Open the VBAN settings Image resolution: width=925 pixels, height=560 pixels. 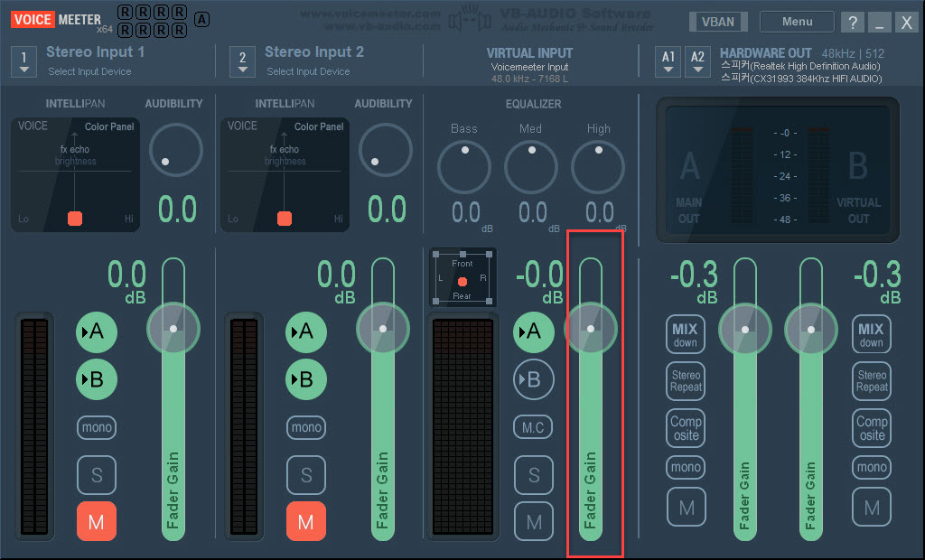tap(718, 22)
